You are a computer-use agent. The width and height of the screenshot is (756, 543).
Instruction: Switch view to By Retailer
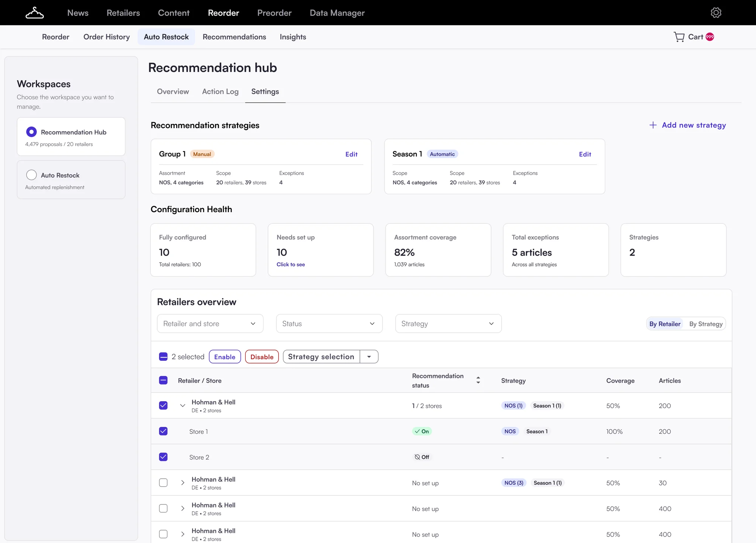click(x=665, y=324)
